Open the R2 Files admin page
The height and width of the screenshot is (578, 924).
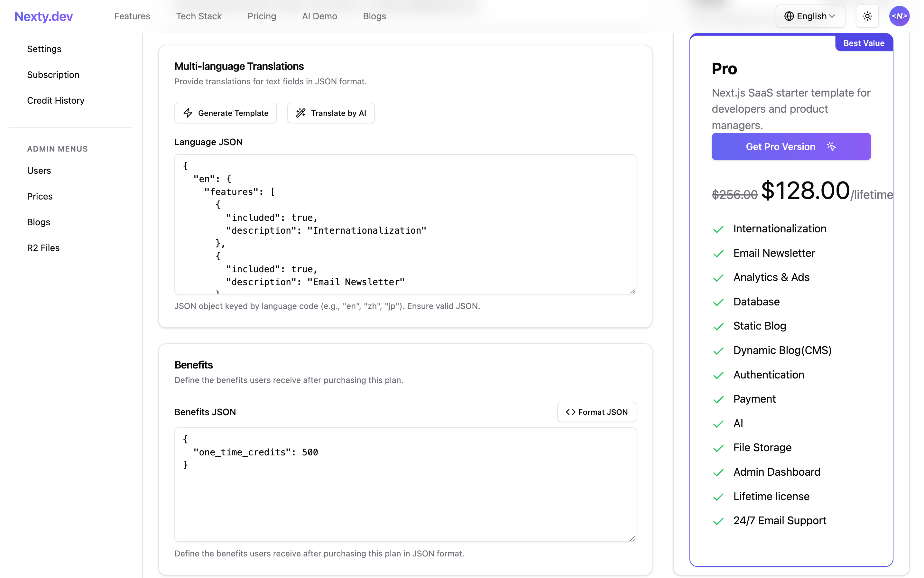(x=43, y=248)
